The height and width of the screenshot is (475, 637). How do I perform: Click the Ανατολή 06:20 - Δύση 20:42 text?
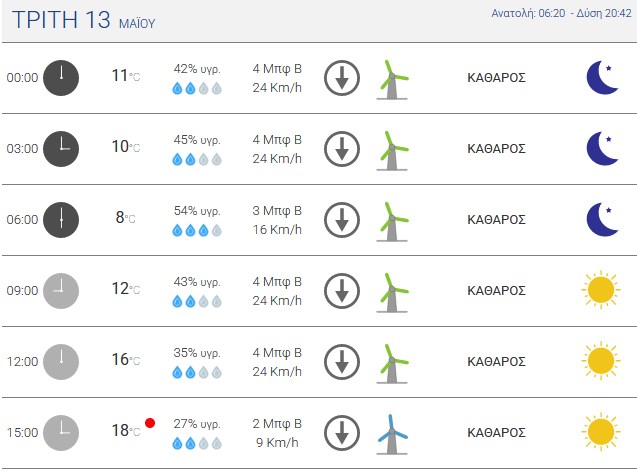[561, 13]
